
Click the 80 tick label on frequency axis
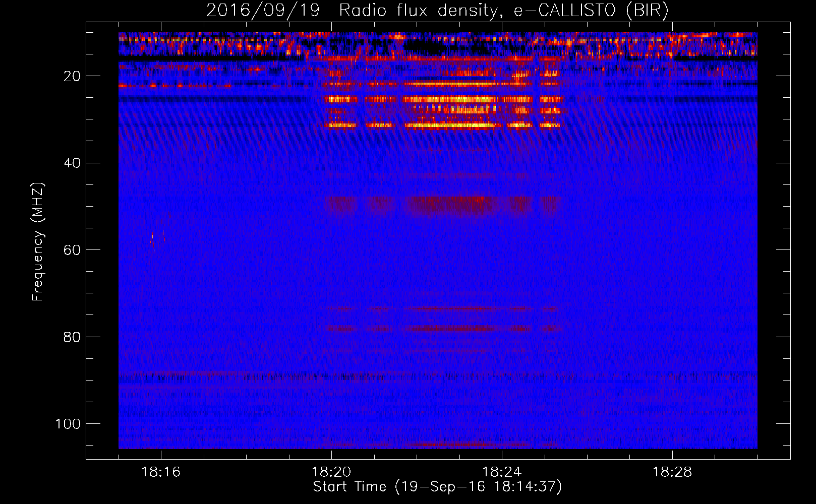click(x=72, y=337)
